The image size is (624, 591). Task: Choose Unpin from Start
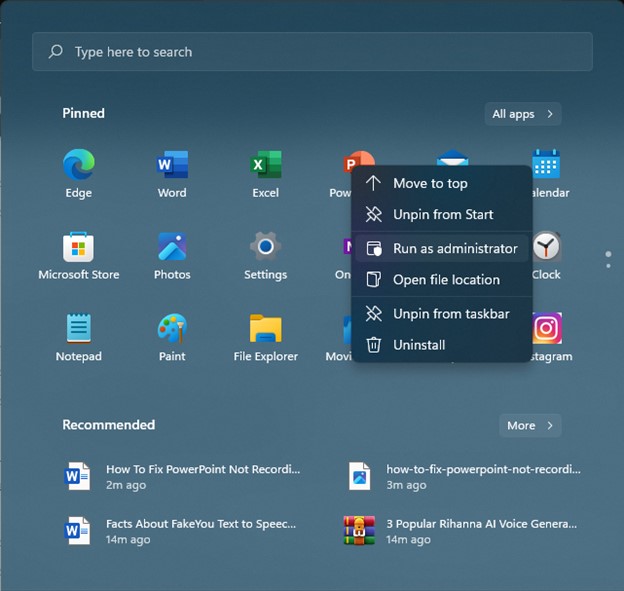(442, 215)
